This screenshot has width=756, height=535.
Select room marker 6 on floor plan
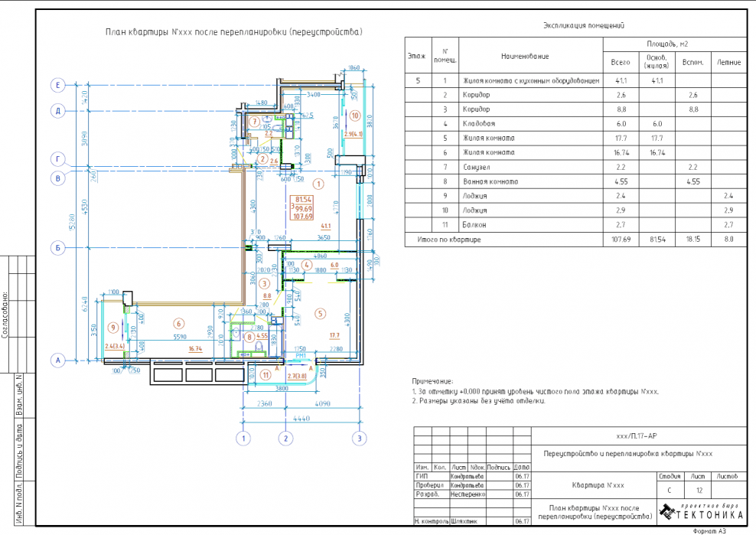(178, 323)
